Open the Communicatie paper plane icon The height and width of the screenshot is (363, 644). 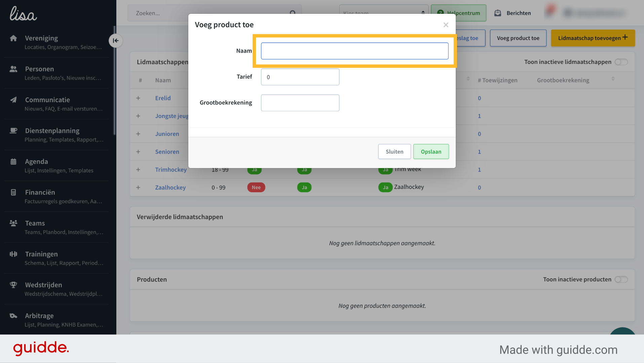[13, 100]
